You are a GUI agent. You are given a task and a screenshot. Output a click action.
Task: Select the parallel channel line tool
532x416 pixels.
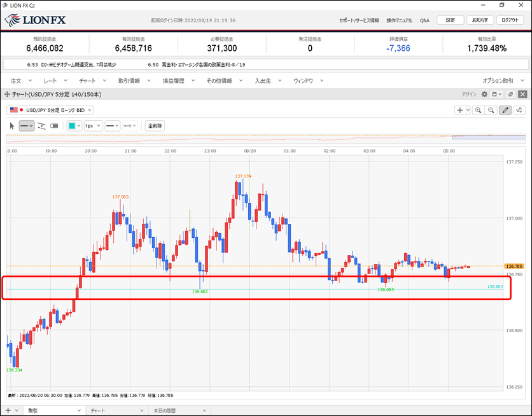tap(41, 126)
